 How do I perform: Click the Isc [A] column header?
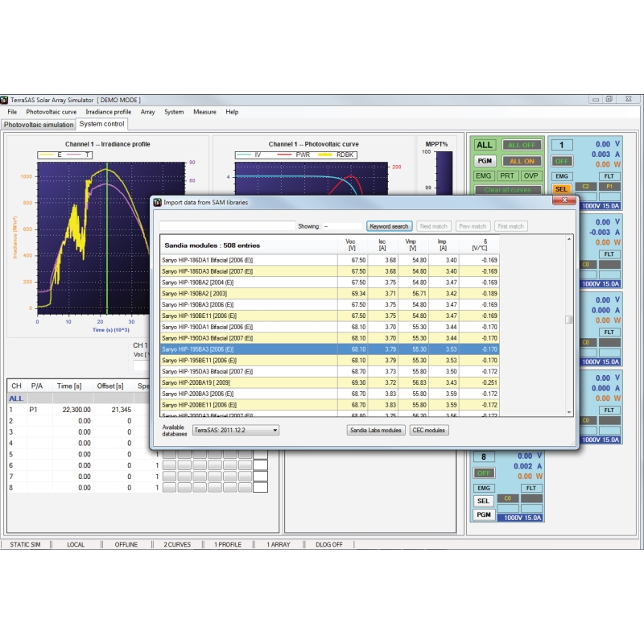point(383,245)
